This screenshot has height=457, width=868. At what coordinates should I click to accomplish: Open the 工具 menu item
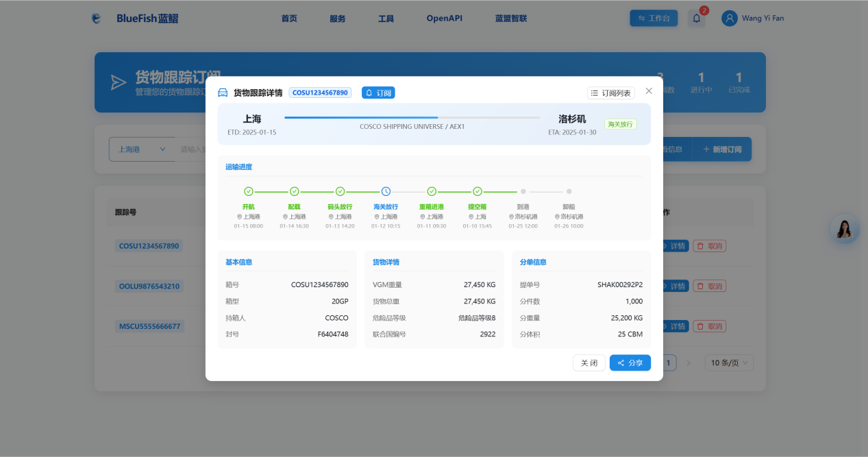click(x=386, y=18)
